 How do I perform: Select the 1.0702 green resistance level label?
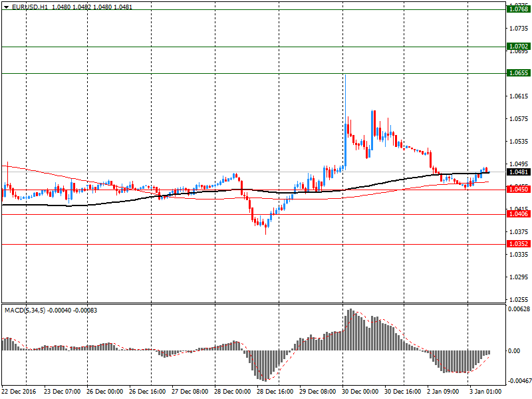point(519,47)
